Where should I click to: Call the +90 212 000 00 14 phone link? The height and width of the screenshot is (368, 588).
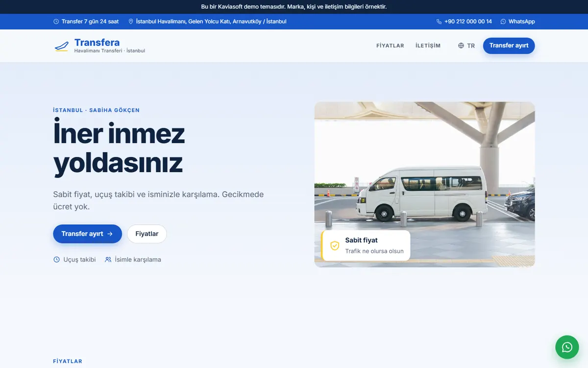(468, 22)
